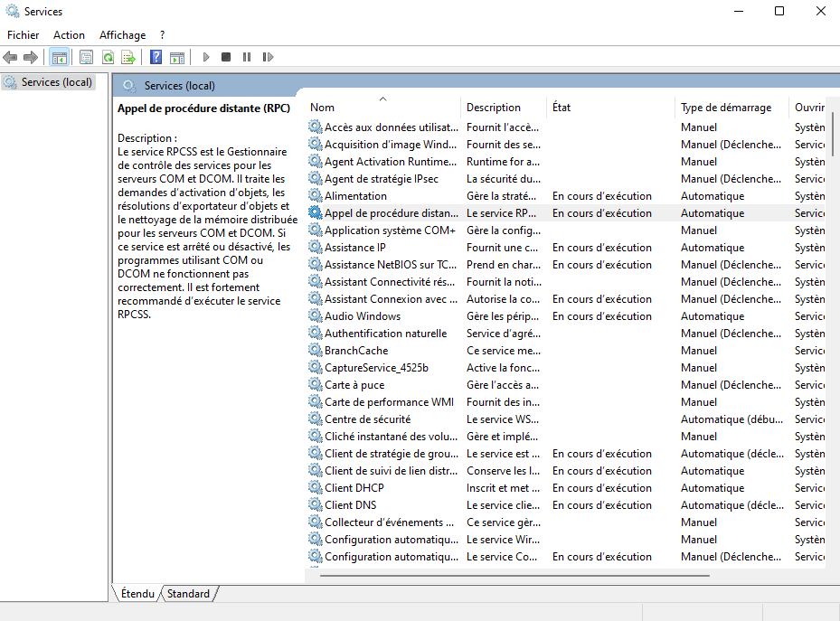Open Properties via toolbar icon
This screenshot has width=840, height=621.
click(x=86, y=57)
